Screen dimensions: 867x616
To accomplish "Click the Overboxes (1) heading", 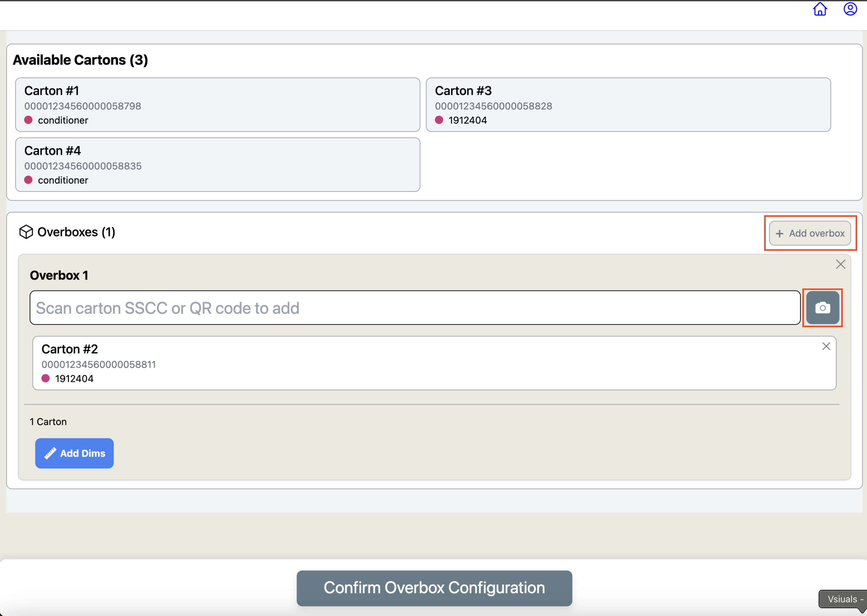I will point(76,232).
